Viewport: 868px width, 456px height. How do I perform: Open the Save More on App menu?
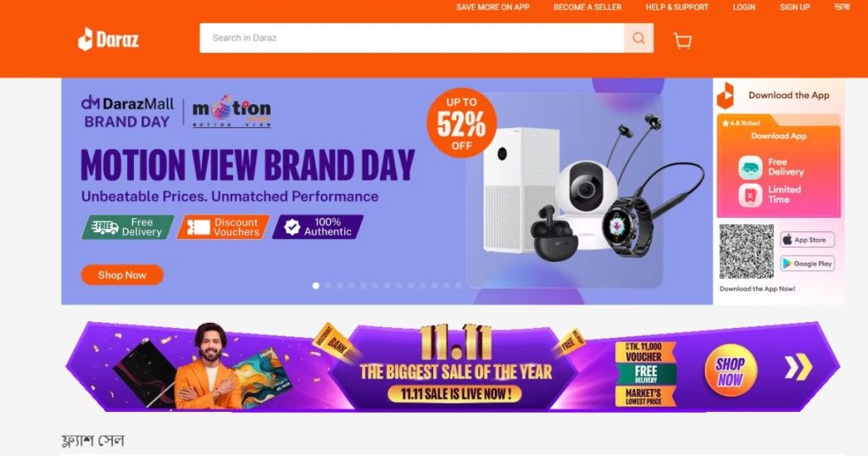tap(492, 7)
